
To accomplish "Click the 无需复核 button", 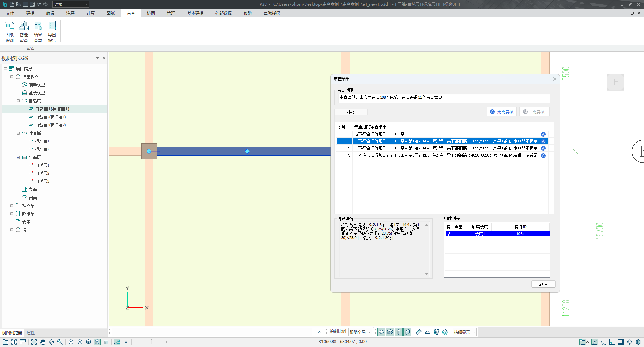I will click(x=502, y=112).
